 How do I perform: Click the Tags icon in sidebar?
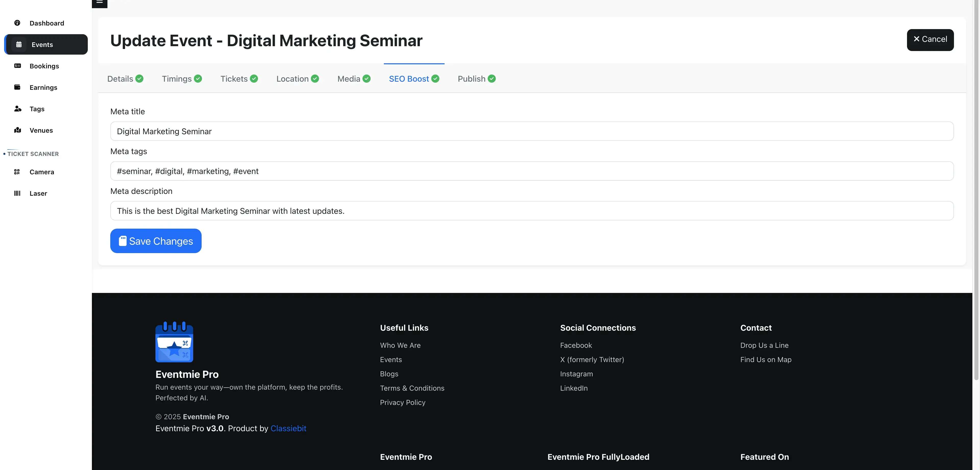point(18,109)
